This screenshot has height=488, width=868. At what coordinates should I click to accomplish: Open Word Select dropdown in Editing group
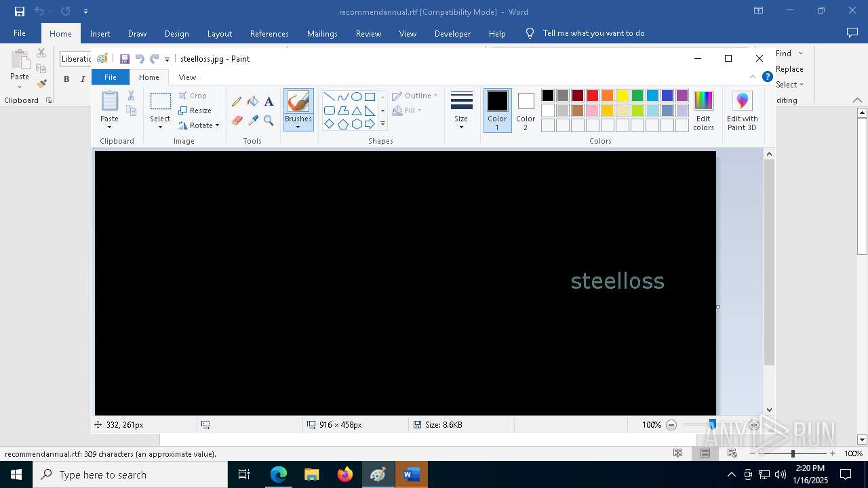click(790, 85)
